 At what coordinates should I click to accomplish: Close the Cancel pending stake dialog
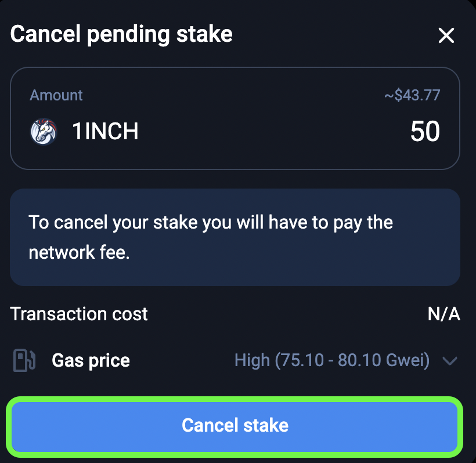pyautogui.click(x=446, y=36)
